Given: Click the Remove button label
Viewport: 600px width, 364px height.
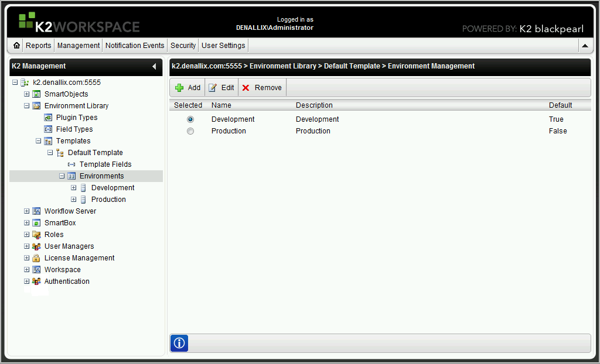Looking at the screenshot, I should pyautogui.click(x=268, y=88).
